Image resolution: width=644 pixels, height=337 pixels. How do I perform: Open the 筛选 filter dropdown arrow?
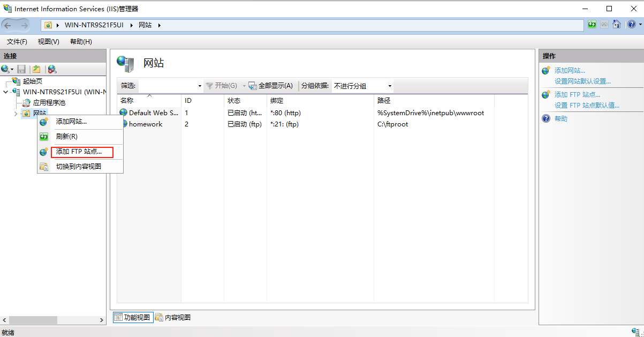pos(200,86)
